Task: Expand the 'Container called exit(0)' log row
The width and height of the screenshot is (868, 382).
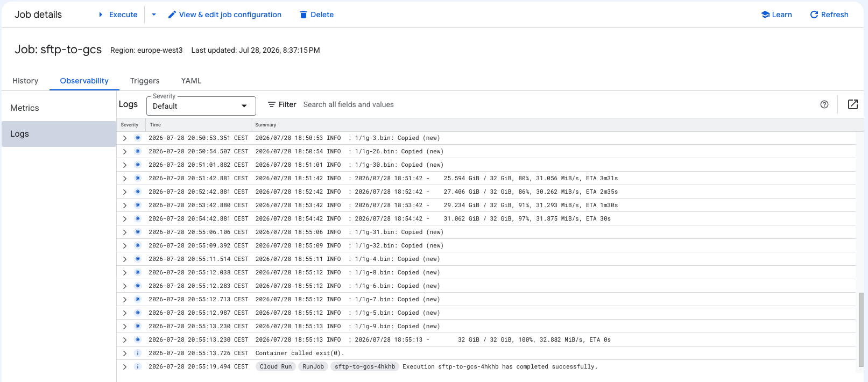Action: (x=125, y=353)
